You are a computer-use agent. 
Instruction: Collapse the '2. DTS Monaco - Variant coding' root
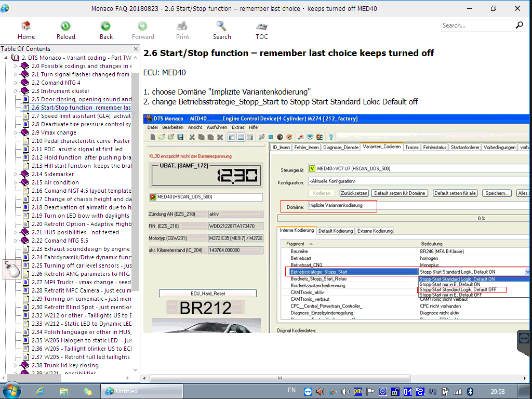[6, 58]
